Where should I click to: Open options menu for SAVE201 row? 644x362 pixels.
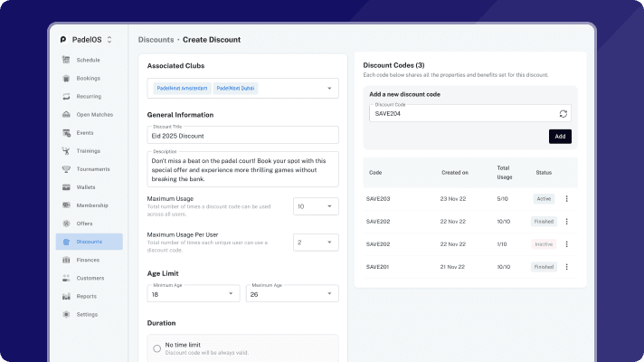(x=567, y=267)
